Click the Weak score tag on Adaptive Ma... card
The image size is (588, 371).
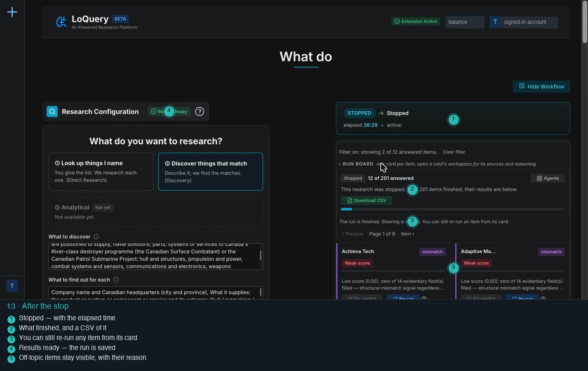476,263
